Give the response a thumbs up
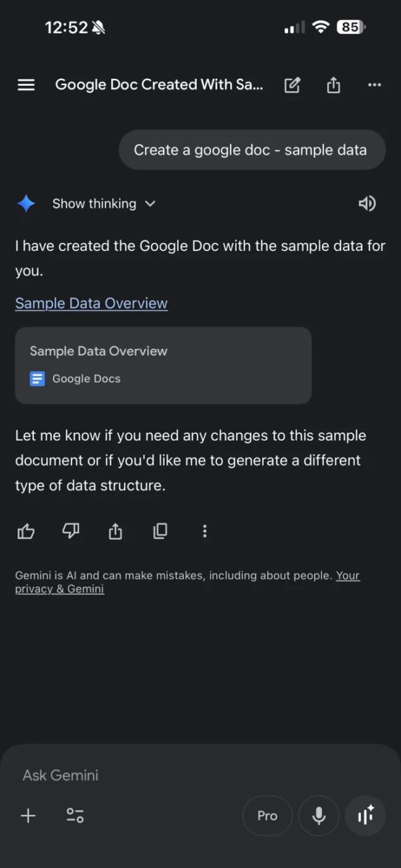The width and height of the screenshot is (401, 868). [x=26, y=531]
